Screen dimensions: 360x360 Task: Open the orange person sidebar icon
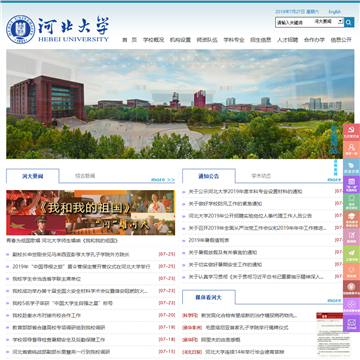(351, 149)
